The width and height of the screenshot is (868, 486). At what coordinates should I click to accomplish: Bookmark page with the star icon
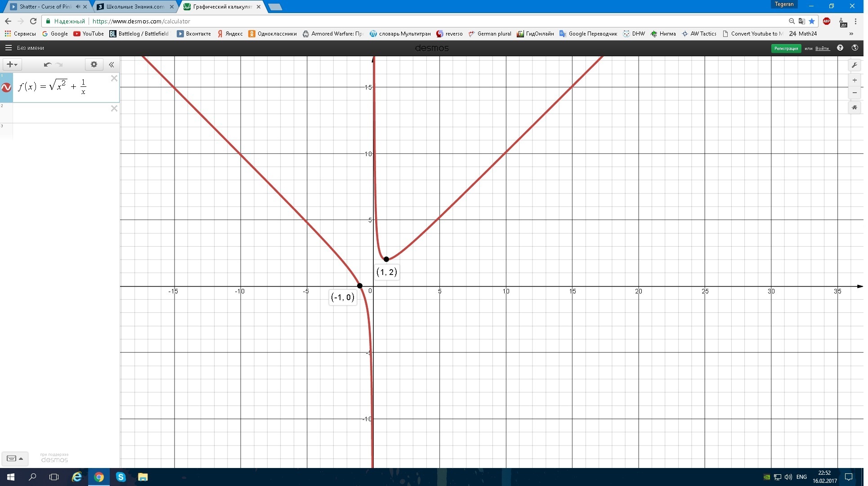(811, 21)
